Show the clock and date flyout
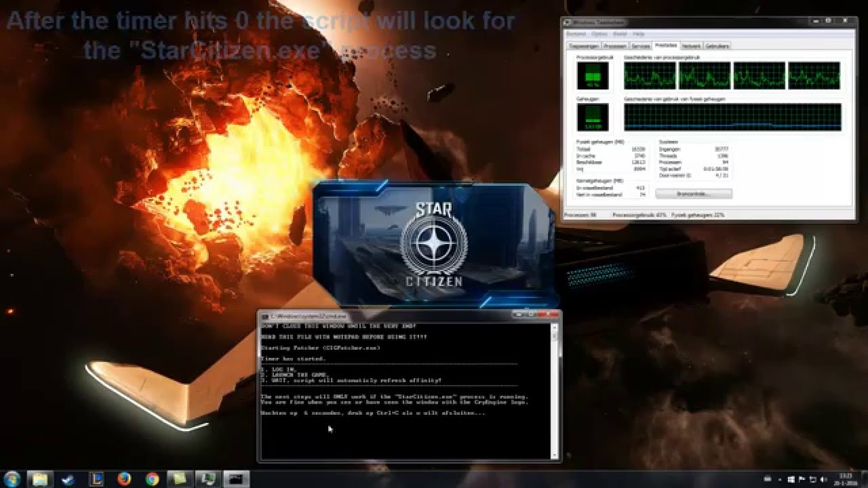 846,479
